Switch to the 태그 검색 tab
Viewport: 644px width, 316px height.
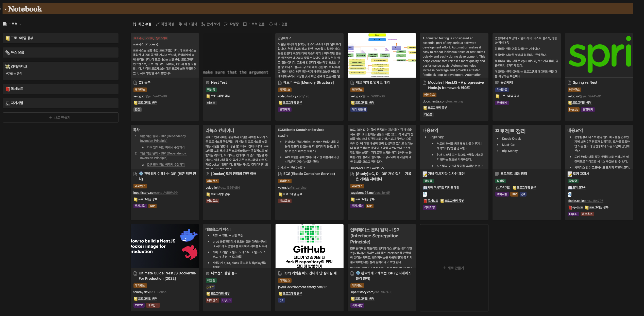point(188,24)
